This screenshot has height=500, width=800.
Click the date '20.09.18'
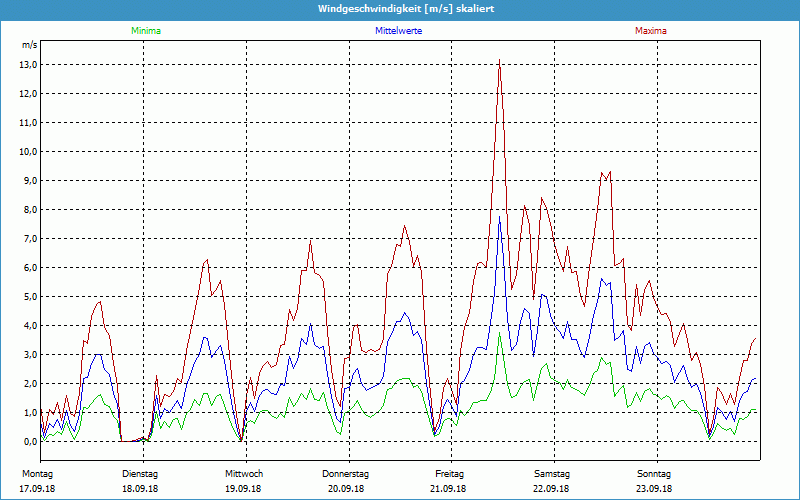(346, 489)
